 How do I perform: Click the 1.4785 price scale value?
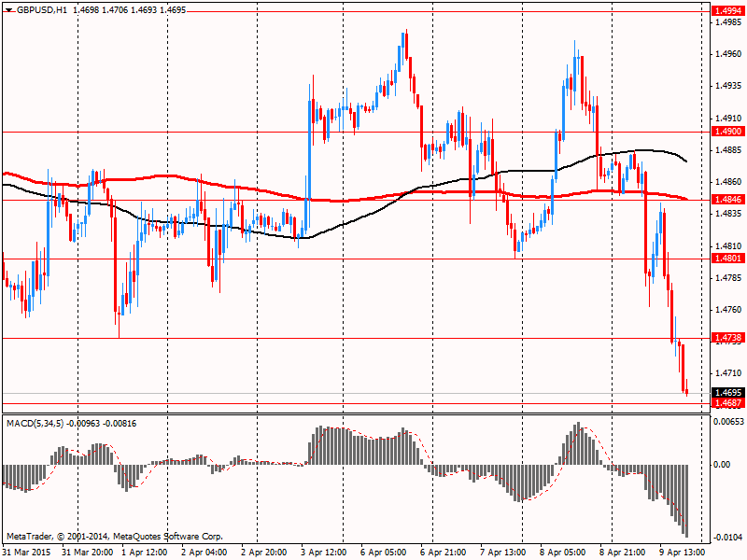[728, 277]
